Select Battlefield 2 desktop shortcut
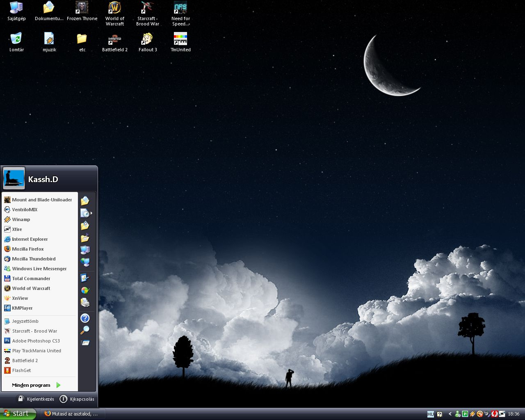 [x=115, y=43]
